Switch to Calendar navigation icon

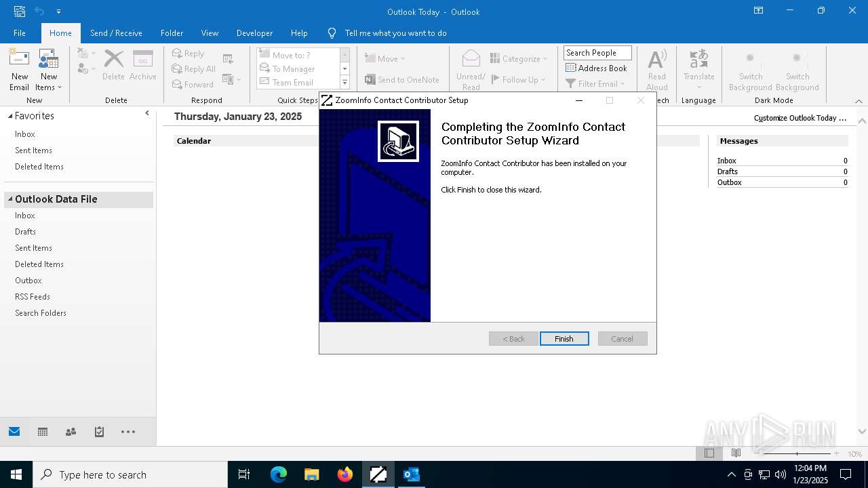pos(43,432)
